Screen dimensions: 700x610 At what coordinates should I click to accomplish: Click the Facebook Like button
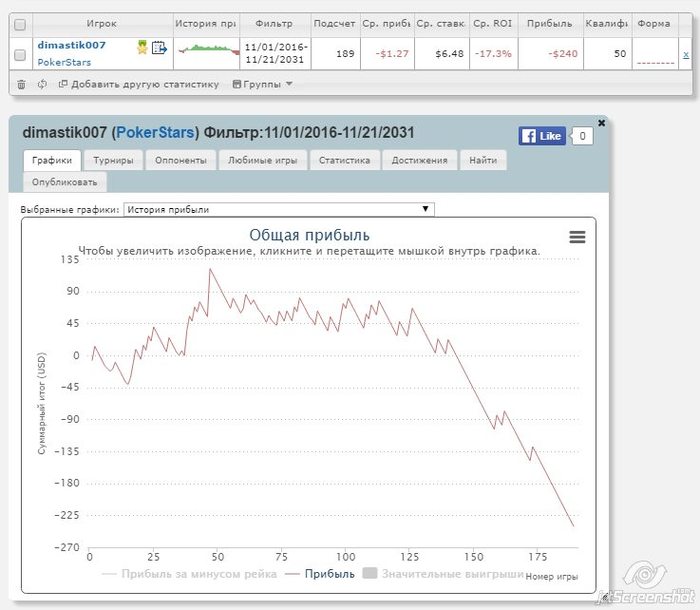[x=542, y=136]
